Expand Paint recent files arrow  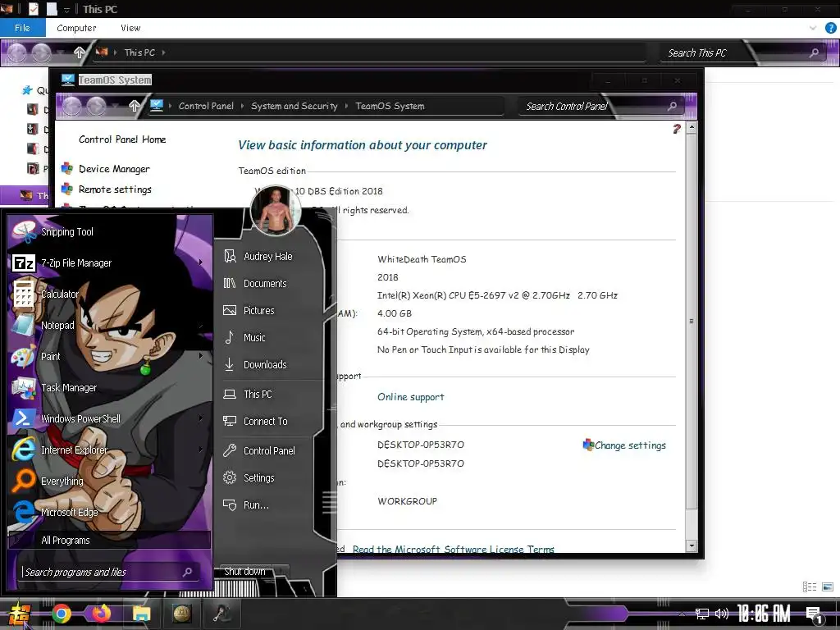[201, 356]
